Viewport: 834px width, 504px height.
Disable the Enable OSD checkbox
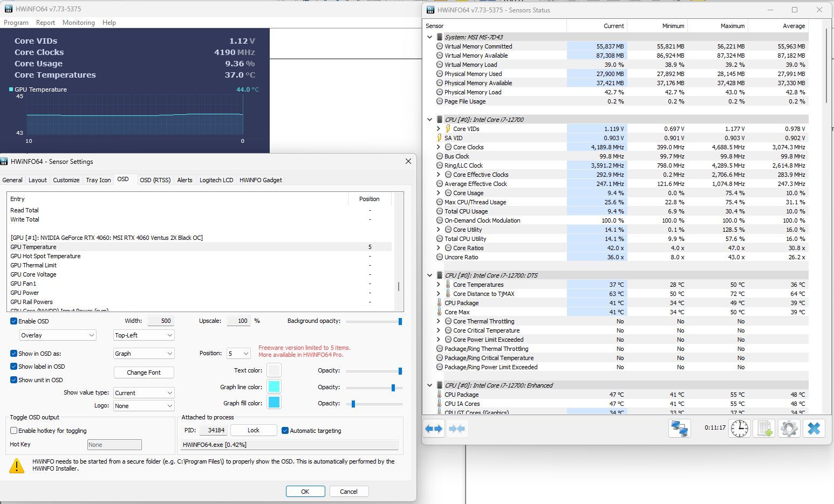(13, 321)
